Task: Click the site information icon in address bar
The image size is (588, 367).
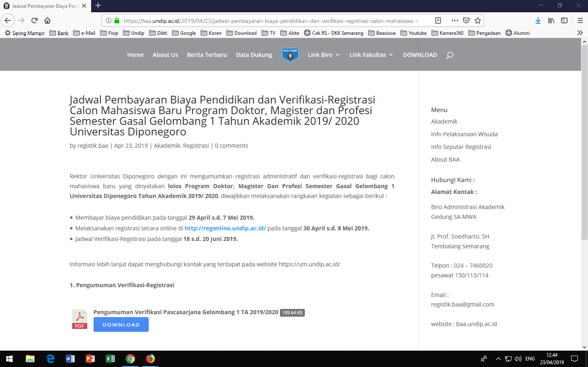Action: [109, 20]
